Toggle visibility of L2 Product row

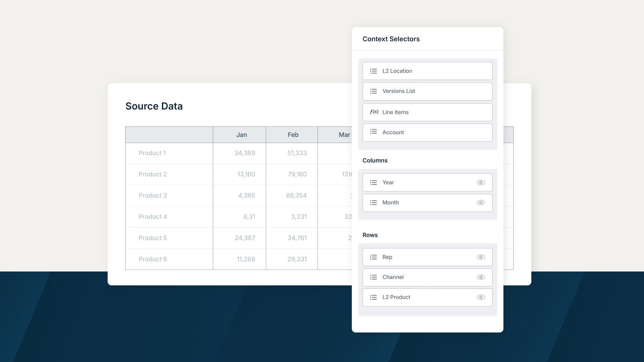click(x=481, y=297)
